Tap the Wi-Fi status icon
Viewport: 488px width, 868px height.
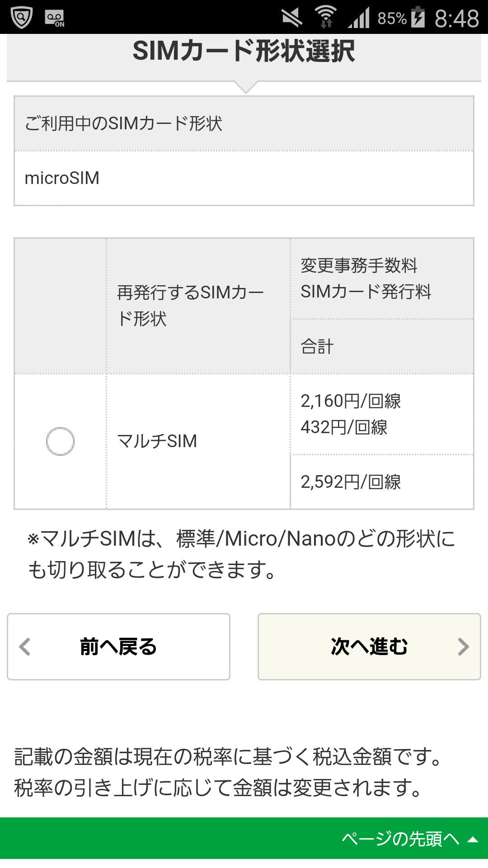[326, 17]
